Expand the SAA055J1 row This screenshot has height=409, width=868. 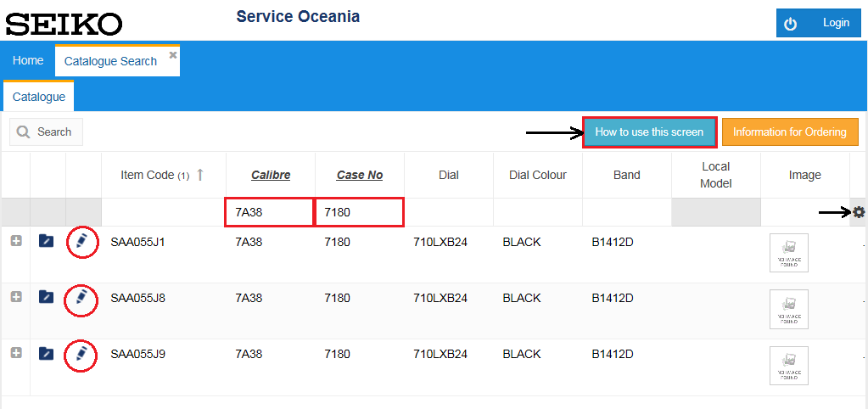16,241
